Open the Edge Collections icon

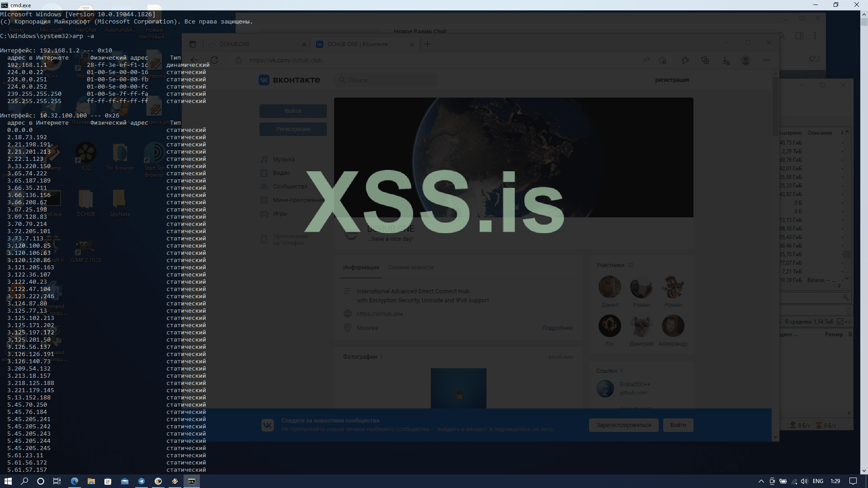pos(705,60)
